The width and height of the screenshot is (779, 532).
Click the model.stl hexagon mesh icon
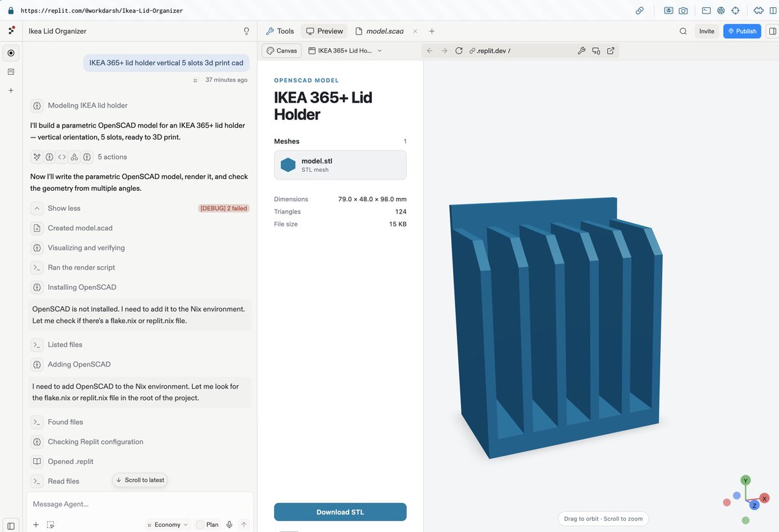(288, 165)
